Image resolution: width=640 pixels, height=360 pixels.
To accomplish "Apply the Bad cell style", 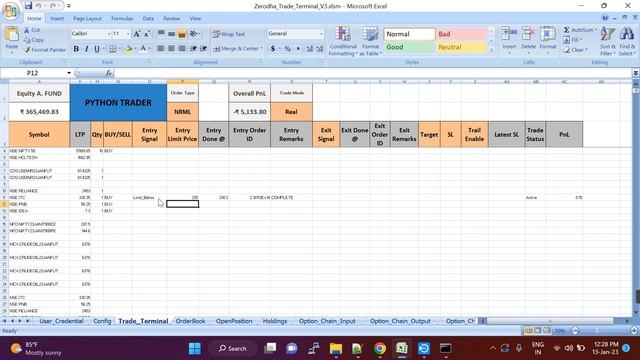I will (x=462, y=34).
